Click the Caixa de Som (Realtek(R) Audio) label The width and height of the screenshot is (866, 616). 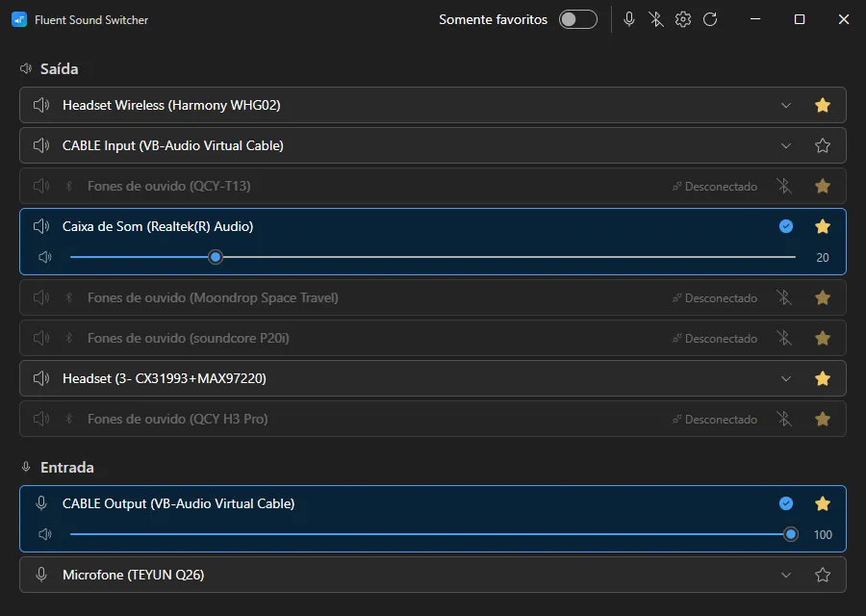coord(158,226)
